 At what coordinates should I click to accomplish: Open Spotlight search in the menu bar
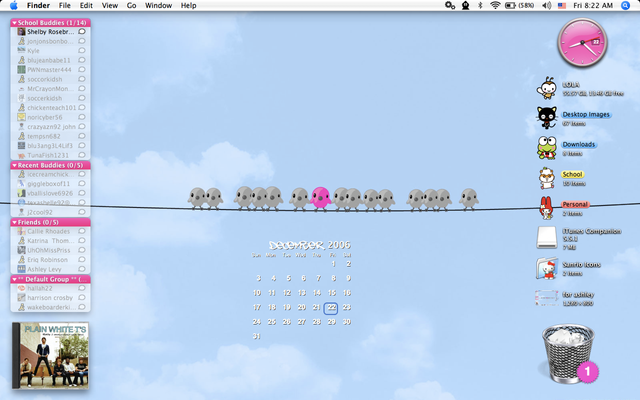pos(625,5)
